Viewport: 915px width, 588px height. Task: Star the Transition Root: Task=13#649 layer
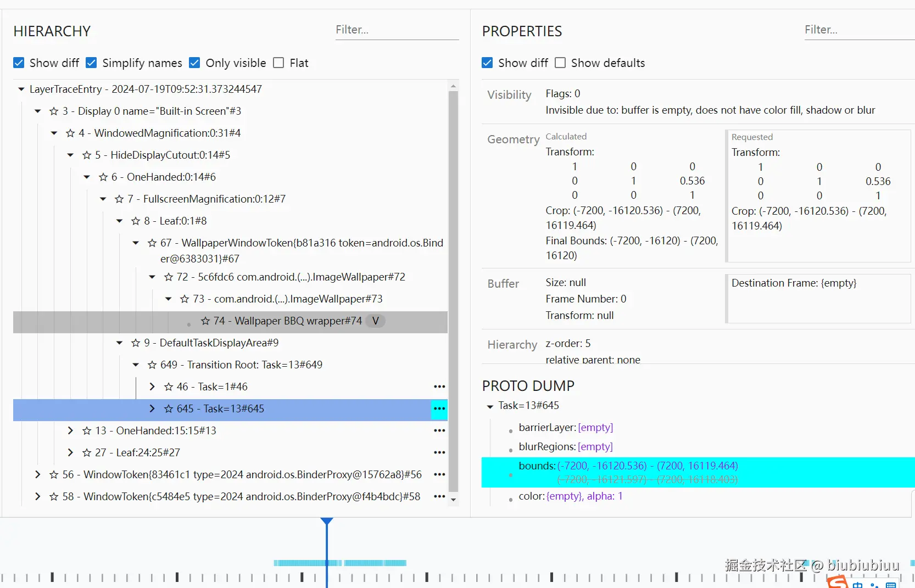coord(152,365)
